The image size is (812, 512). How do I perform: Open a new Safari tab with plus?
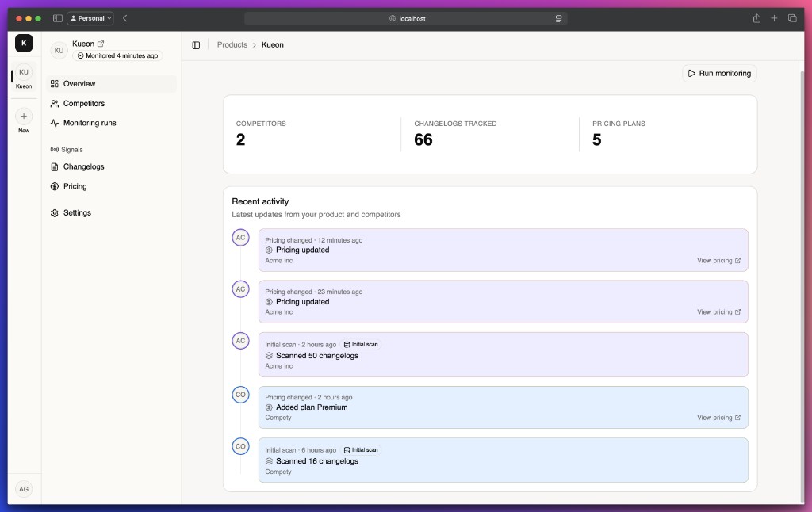774,18
